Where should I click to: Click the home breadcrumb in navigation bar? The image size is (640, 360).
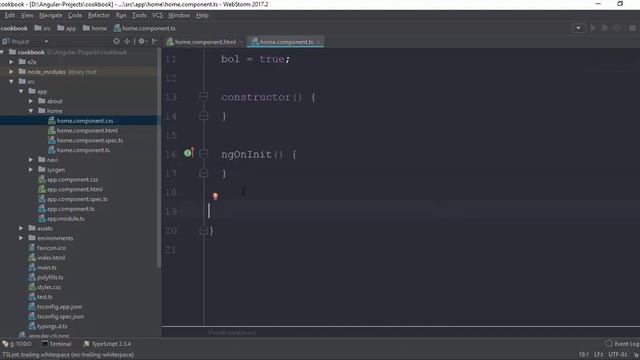click(x=95, y=28)
